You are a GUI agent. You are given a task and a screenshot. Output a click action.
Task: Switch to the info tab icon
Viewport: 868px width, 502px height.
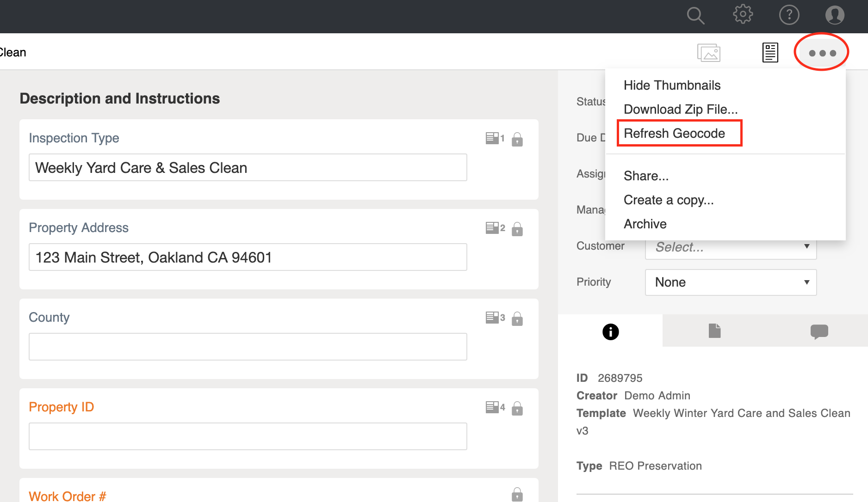coord(610,331)
